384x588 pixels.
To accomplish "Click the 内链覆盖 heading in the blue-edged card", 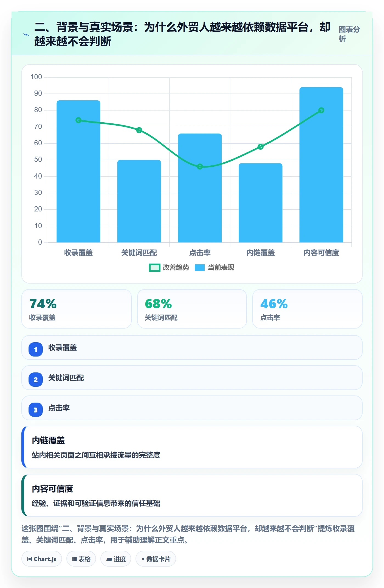I will click(48, 440).
